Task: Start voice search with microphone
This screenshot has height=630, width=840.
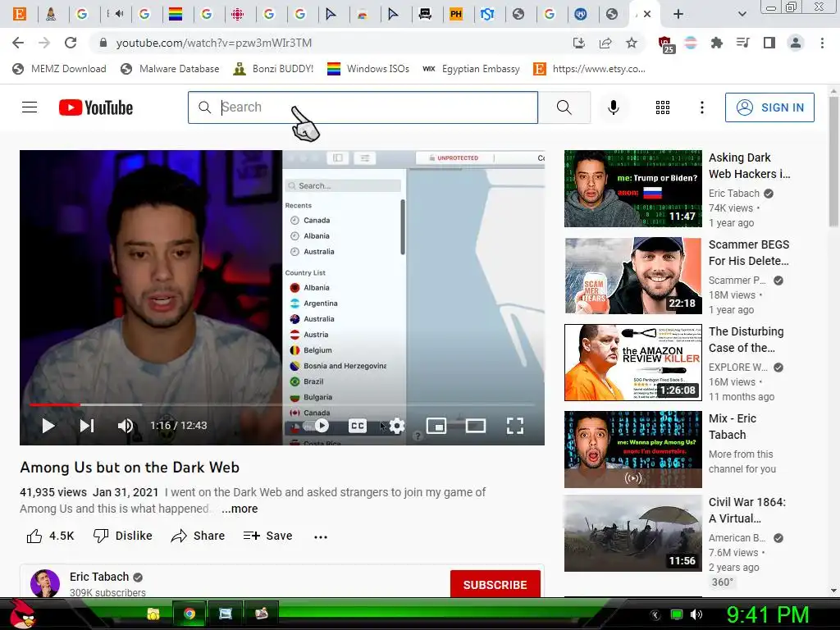Action: (x=614, y=107)
